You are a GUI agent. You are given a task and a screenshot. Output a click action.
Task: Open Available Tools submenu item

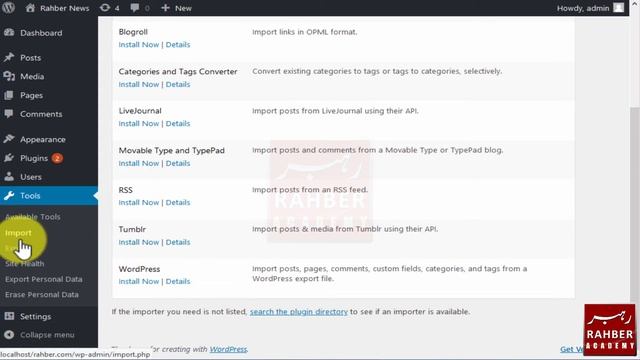(x=33, y=217)
